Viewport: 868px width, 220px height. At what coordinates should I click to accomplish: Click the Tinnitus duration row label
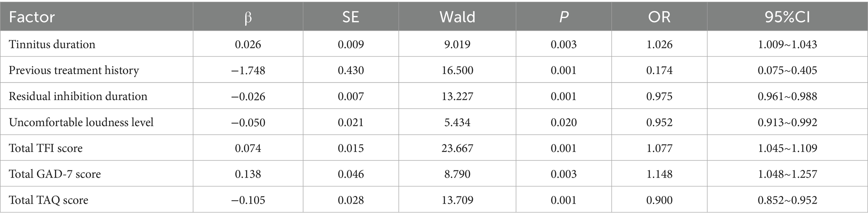(x=52, y=44)
